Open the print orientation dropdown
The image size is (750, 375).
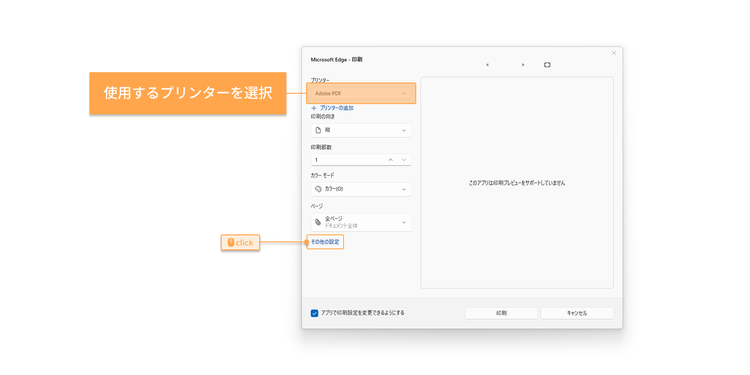[x=361, y=130]
